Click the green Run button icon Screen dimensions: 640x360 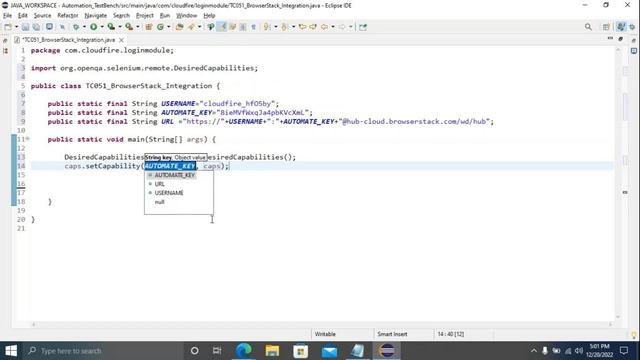[x=93, y=27]
